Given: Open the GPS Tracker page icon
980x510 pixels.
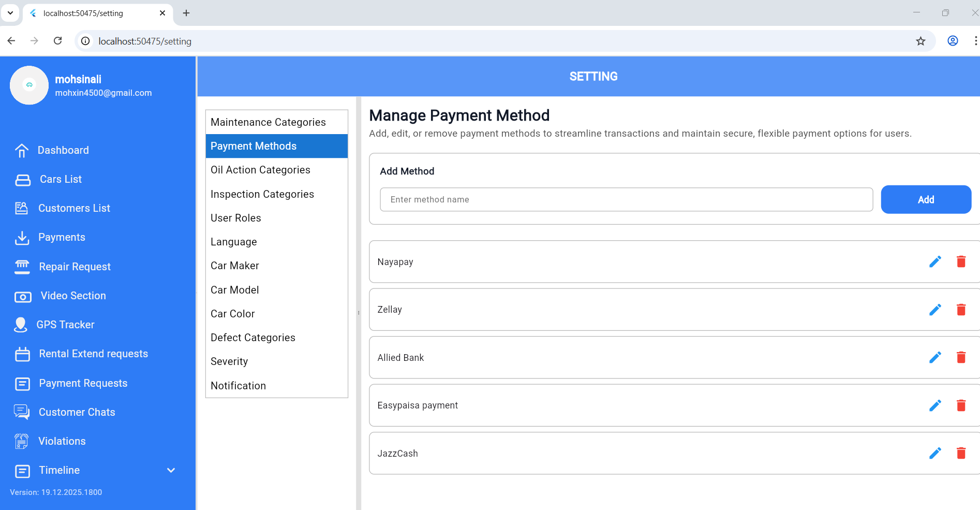Looking at the screenshot, I should [21, 325].
